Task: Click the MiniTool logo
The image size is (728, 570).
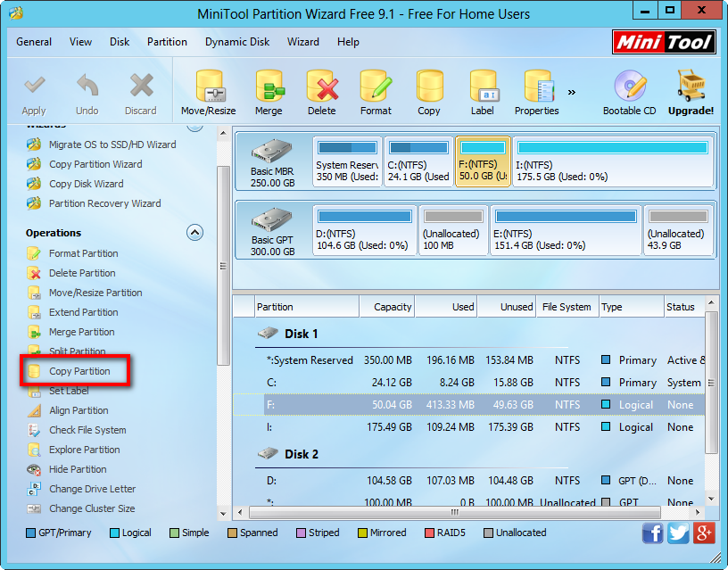Action: pyautogui.click(x=664, y=42)
